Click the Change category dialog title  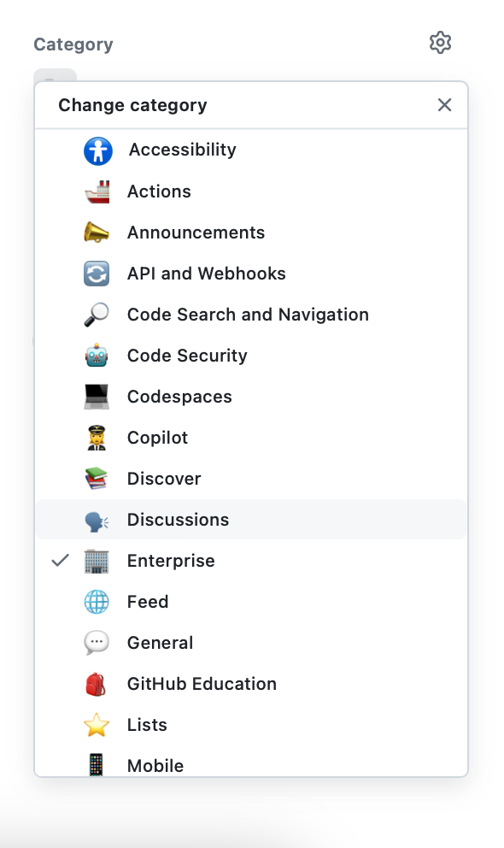[132, 104]
